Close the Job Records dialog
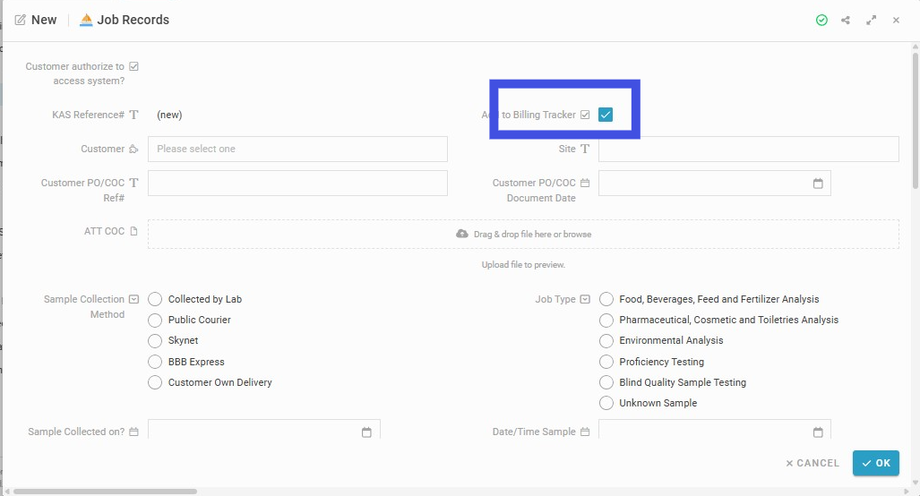The width and height of the screenshot is (920, 496). (896, 20)
